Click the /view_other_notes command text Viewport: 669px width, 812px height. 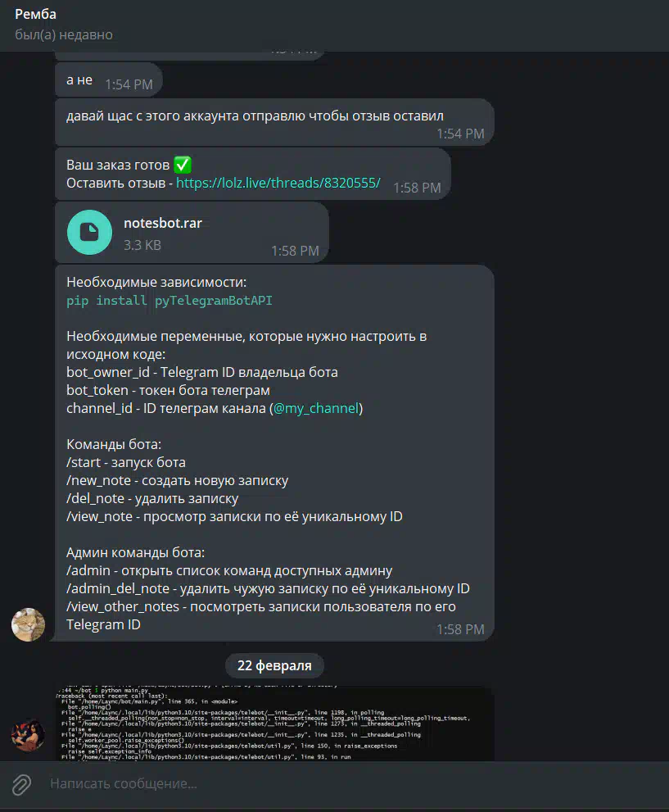click(x=123, y=606)
